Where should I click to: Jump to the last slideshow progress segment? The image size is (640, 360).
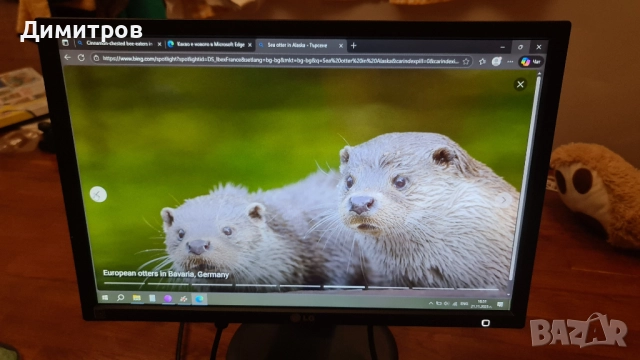478,289
